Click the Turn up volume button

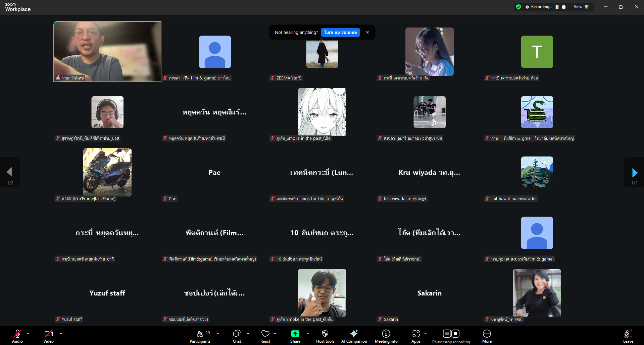click(340, 33)
